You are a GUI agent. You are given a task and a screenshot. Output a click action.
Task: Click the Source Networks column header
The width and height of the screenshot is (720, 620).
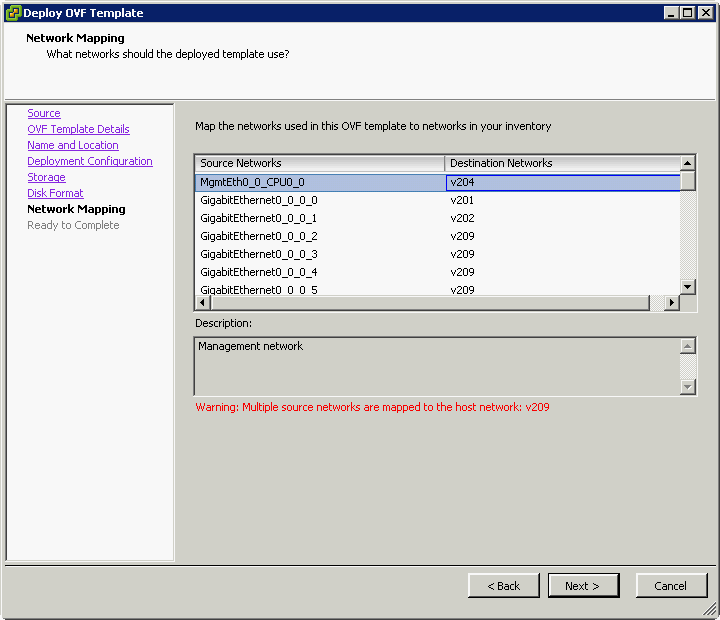point(320,163)
